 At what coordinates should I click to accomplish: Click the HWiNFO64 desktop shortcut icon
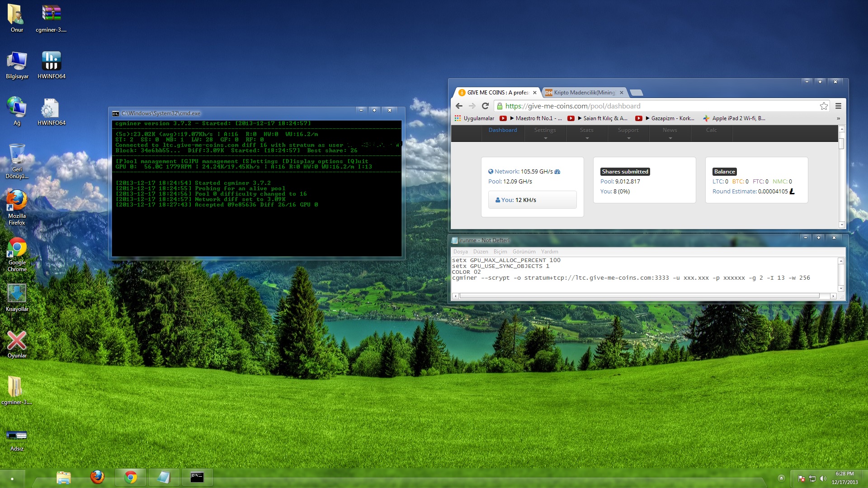pyautogui.click(x=52, y=60)
